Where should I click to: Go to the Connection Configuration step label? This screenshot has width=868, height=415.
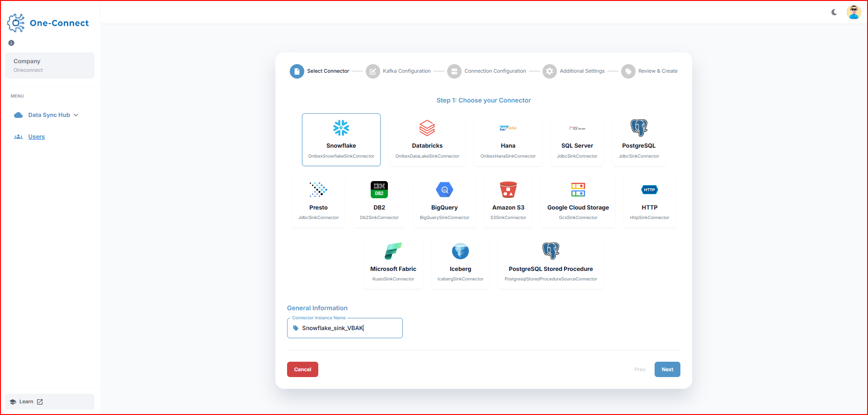click(x=495, y=71)
